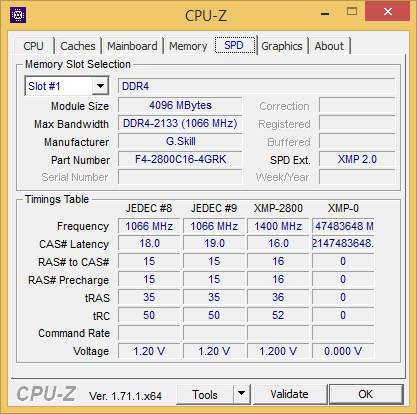The width and height of the screenshot is (417, 414).
Task: Click the CPU-Z app icon in title bar
Action: pyautogui.click(x=18, y=15)
